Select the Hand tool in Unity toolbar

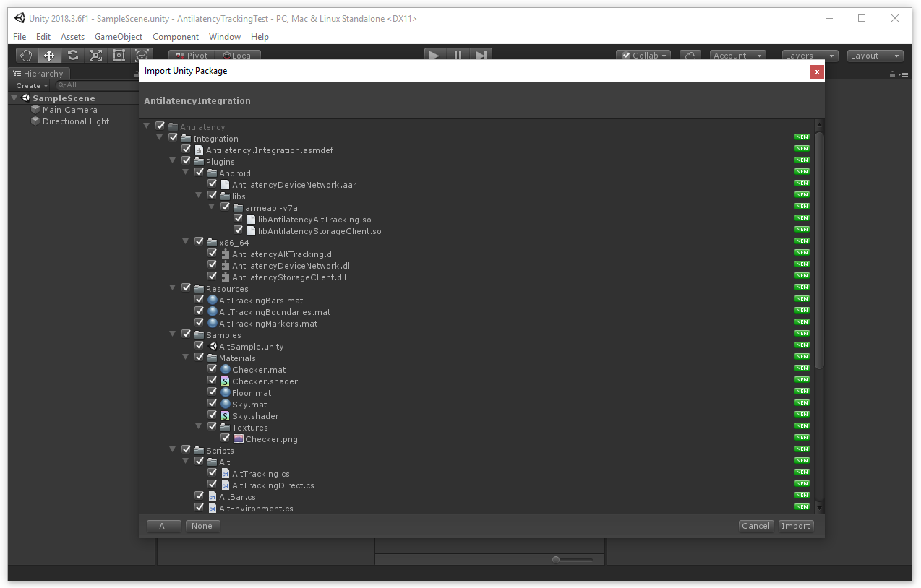(27, 55)
